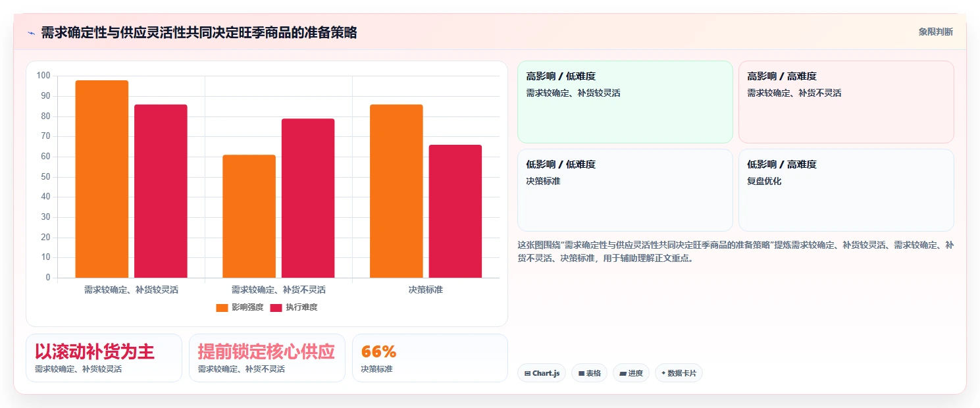Click the 象限判断 label at top right
980x408 pixels.
935,32
